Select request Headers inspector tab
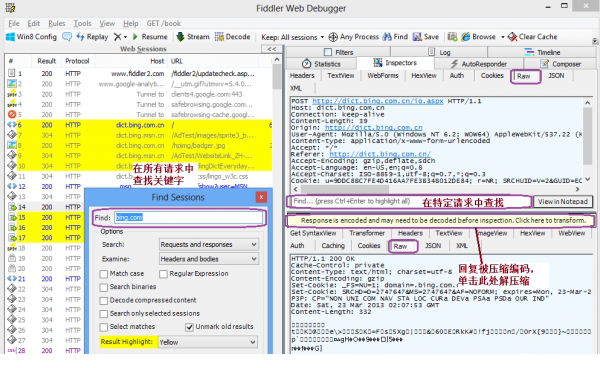The width and height of the screenshot is (600, 368). point(302,76)
